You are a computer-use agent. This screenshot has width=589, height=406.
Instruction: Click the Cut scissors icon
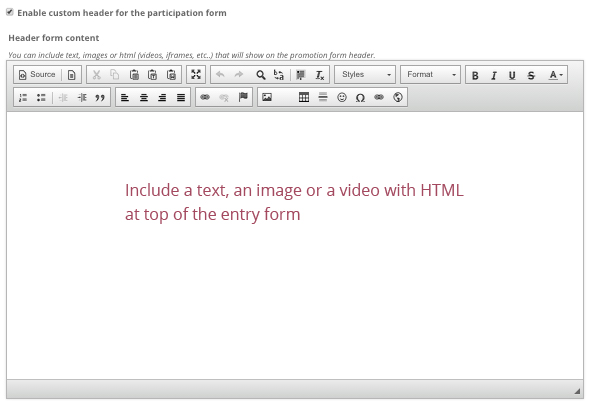(x=97, y=75)
